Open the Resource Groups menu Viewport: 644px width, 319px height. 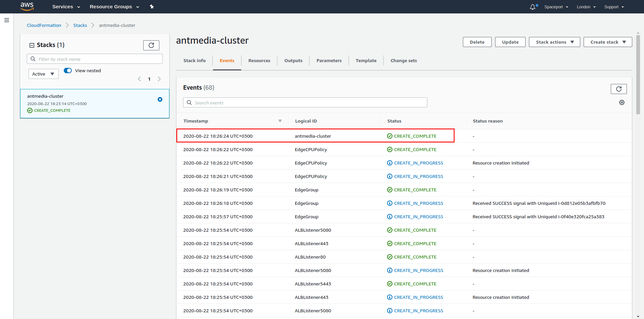click(x=114, y=7)
